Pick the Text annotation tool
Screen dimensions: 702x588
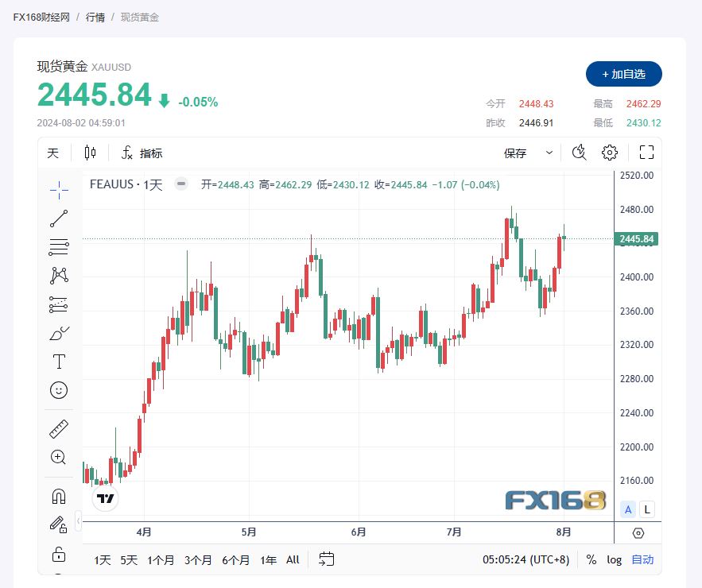(x=59, y=362)
